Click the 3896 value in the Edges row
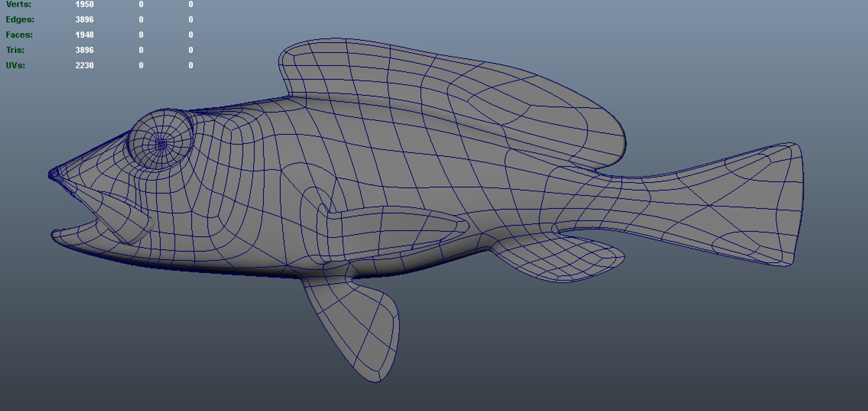868x411 pixels. pyautogui.click(x=85, y=19)
